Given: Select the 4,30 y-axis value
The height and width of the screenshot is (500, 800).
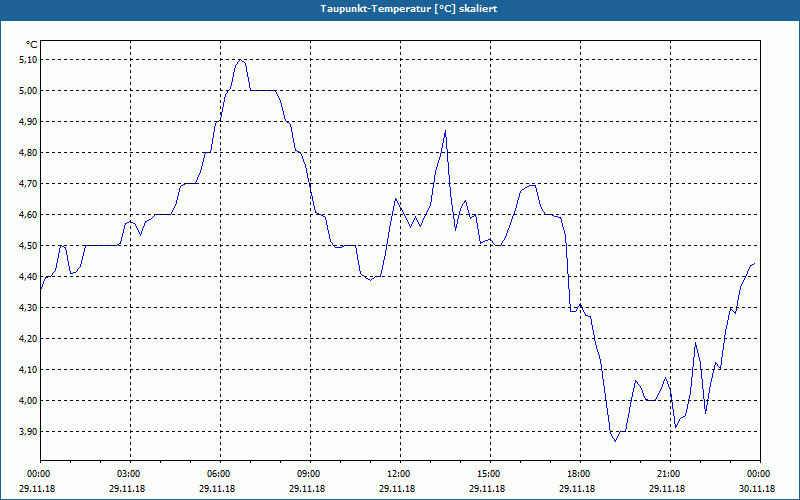Looking at the screenshot, I should click(x=28, y=308).
